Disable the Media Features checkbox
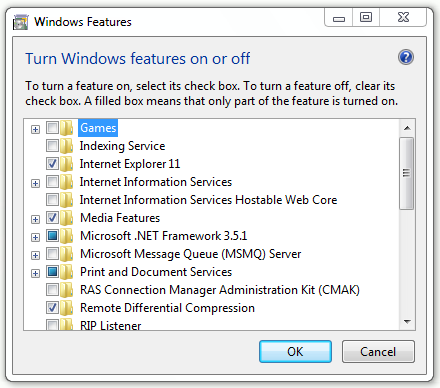 point(52,218)
